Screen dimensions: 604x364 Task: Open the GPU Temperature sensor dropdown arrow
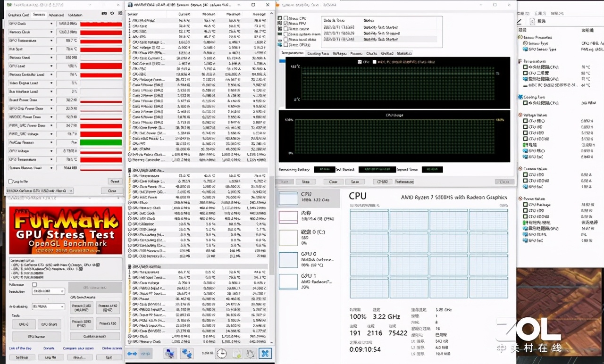pyautogui.click(x=52, y=41)
